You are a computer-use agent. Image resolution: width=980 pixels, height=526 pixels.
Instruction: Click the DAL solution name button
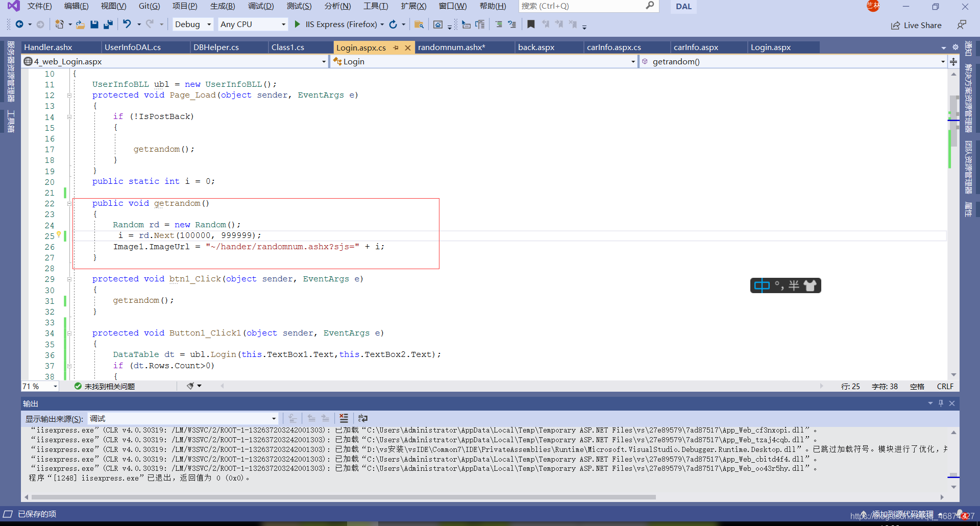pos(683,6)
